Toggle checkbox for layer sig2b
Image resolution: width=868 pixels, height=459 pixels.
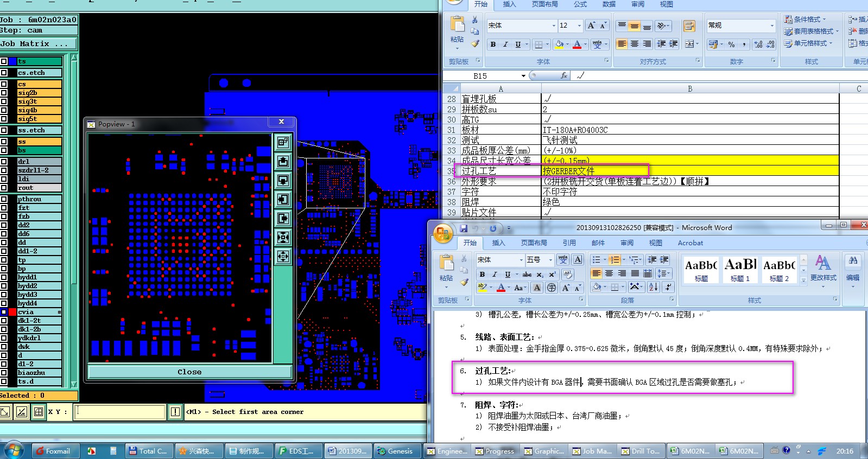(4, 93)
